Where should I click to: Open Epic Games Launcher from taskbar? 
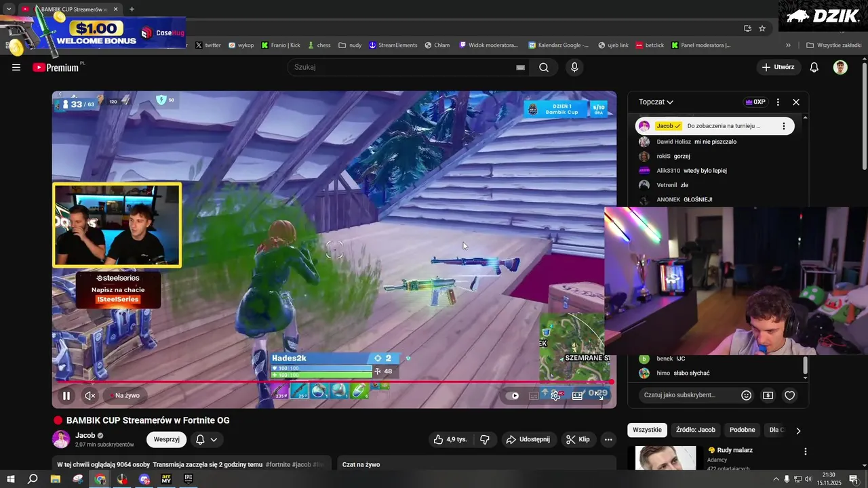[189, 479]
